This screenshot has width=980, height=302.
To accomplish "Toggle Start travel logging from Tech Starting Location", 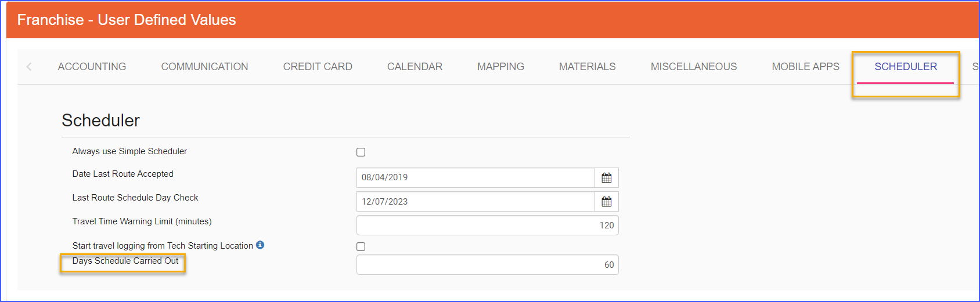I will [361, 246].
